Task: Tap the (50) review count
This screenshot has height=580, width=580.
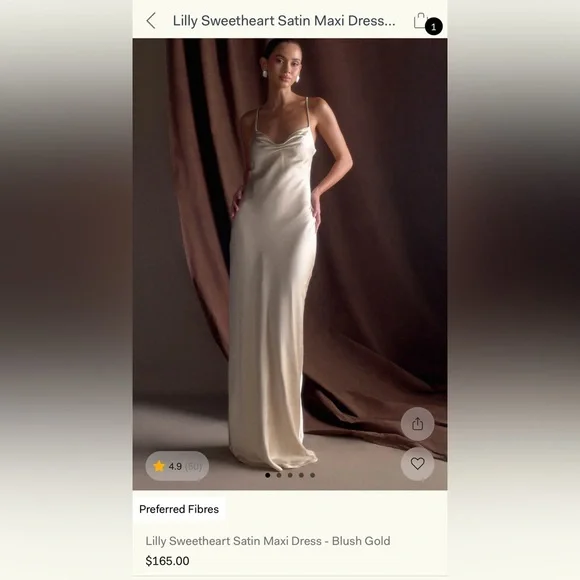Action: (193, 466)
